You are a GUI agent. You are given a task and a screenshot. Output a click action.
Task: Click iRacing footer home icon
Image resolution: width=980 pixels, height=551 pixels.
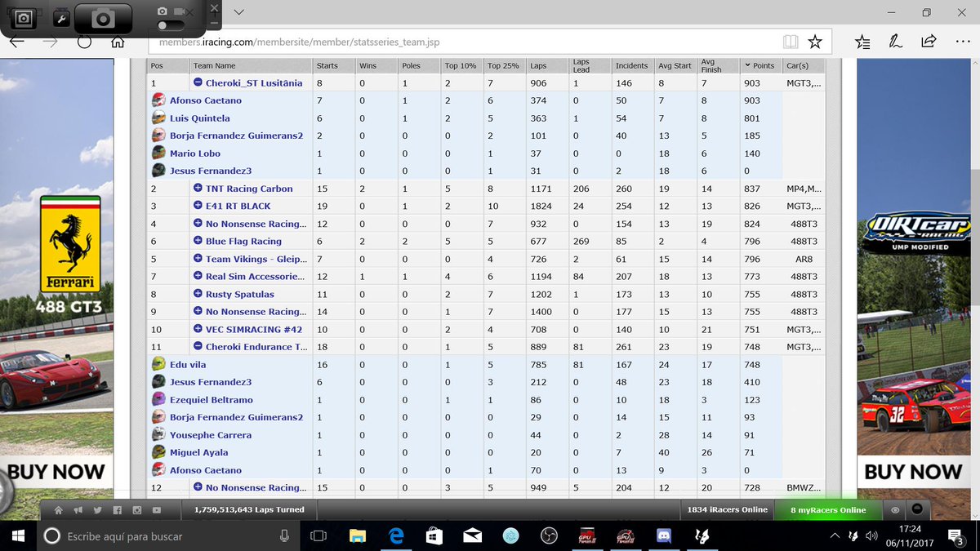(x=58, y=510)
